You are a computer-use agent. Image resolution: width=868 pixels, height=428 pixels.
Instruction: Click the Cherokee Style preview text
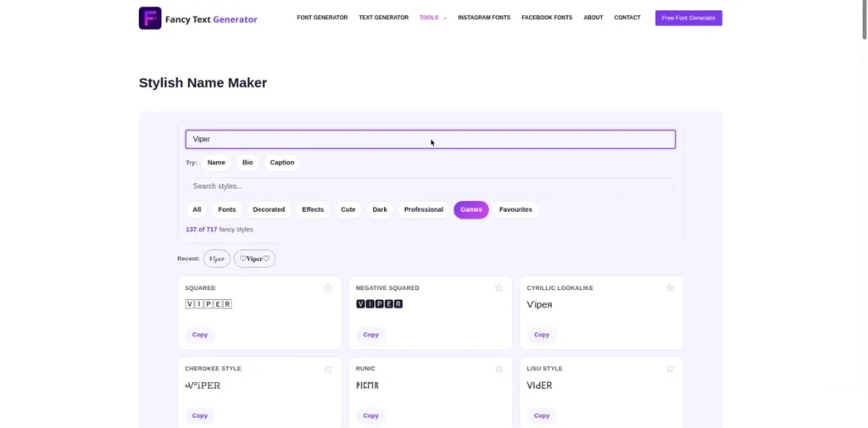point(203,386)
